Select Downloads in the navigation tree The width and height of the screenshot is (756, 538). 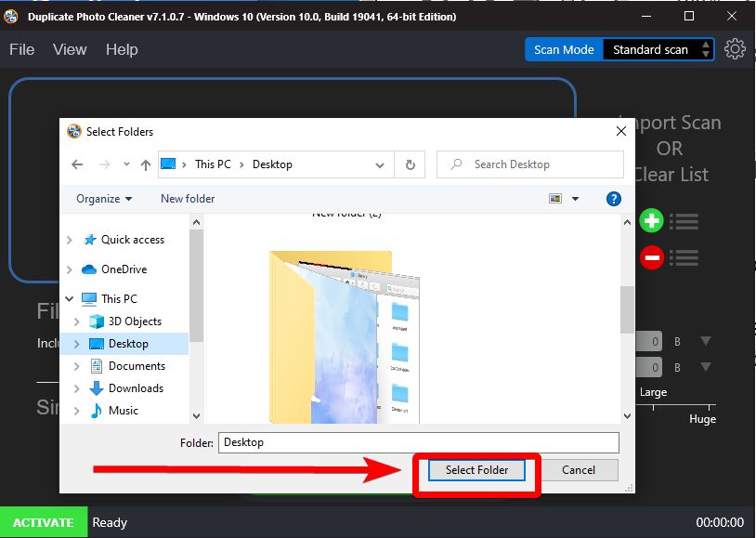pyautogui.click(x=136, y=388)
